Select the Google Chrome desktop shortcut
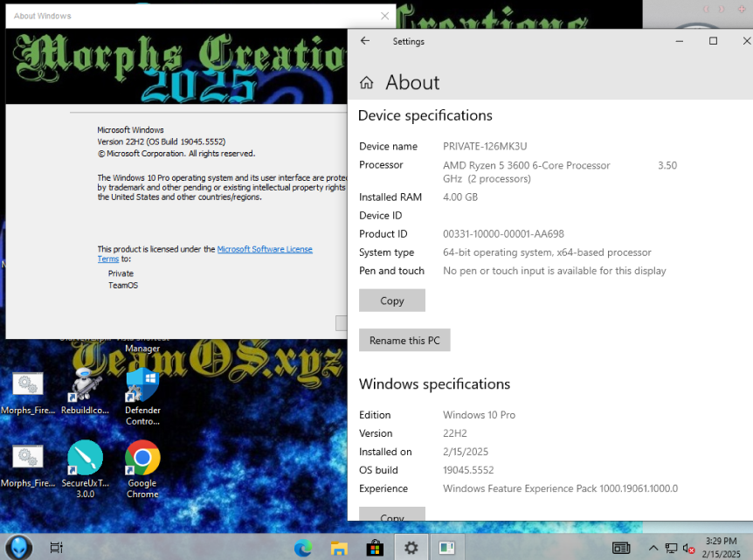753x560 pixels. point(142,469)
